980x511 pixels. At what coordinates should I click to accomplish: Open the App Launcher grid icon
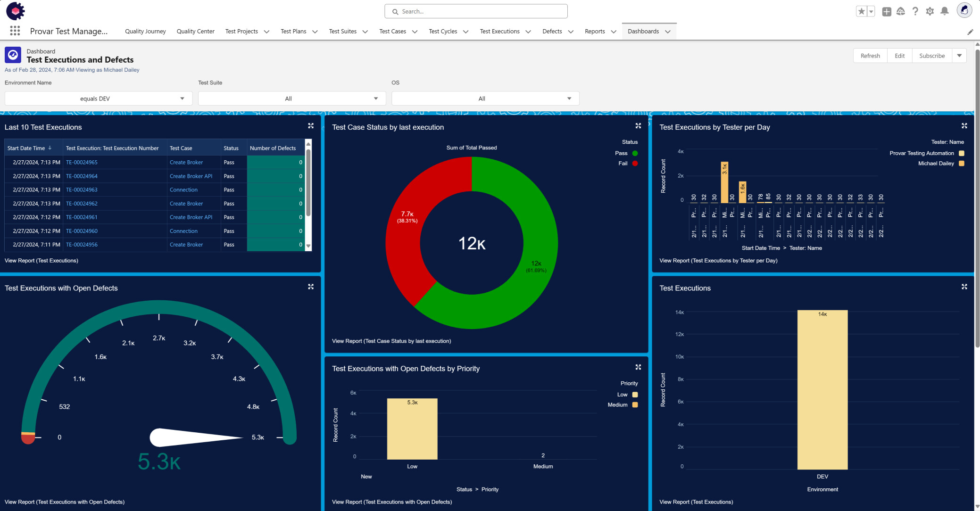click(15, 31)
